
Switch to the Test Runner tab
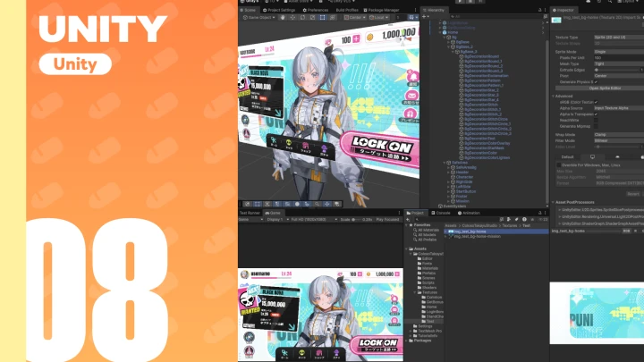click(250, 213)
